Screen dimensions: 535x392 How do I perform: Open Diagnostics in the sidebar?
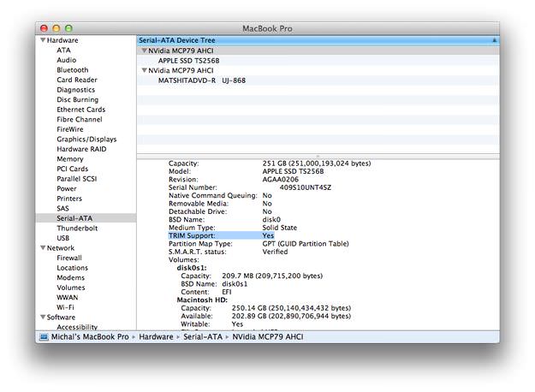[75, 90]
